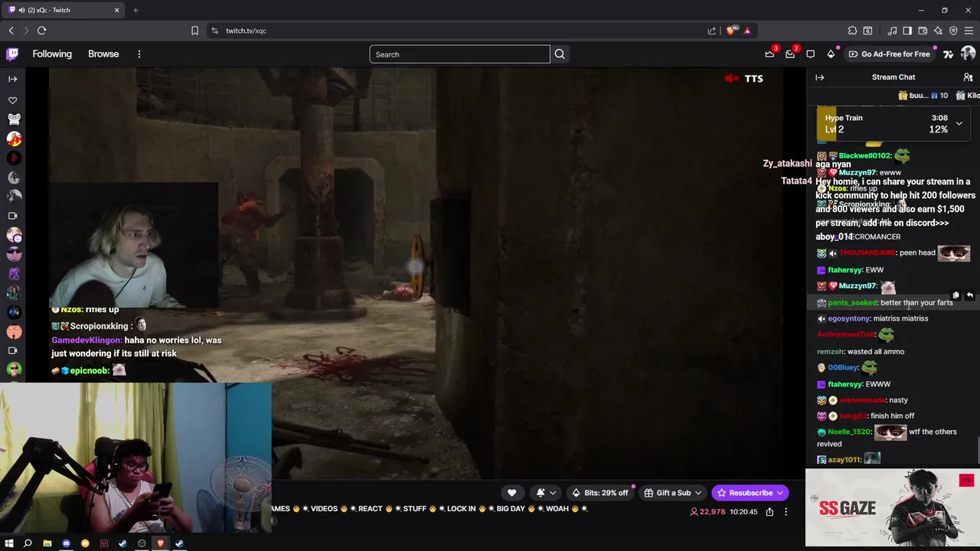
Task: Click the follow heart button below the stream
Action: click(x=511, y=493)
